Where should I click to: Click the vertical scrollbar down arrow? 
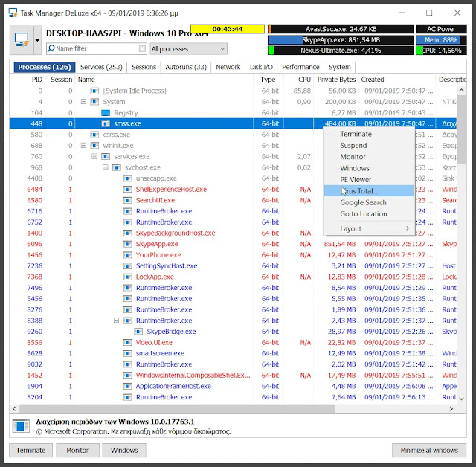click(x=461, y=399)
